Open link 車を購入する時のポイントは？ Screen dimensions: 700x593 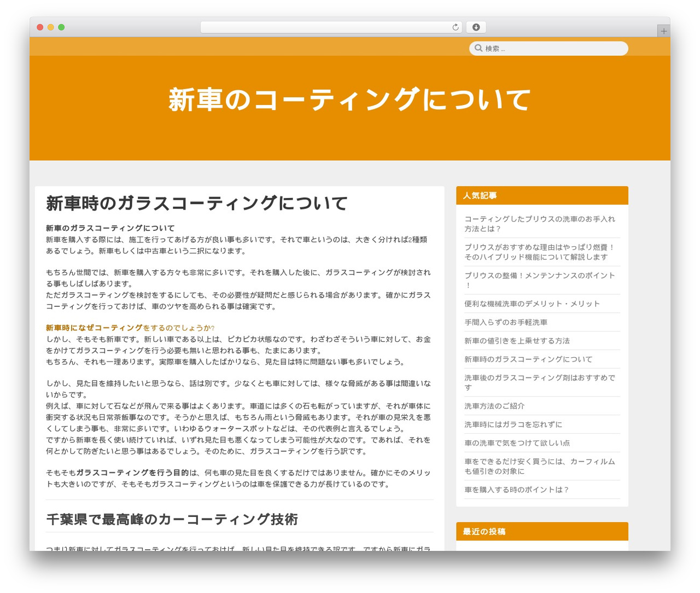click(x=517, y=490)
